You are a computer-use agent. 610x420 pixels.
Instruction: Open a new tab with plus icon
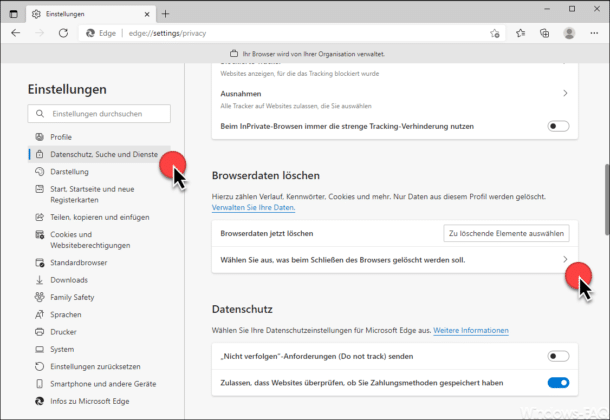[x=166, y=13]
